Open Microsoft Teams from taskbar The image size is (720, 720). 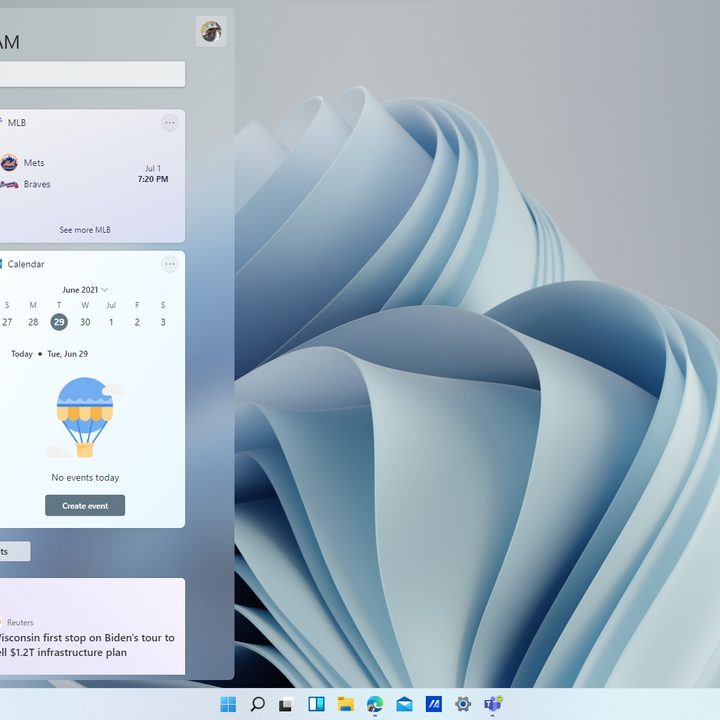(x=493, y=704)
